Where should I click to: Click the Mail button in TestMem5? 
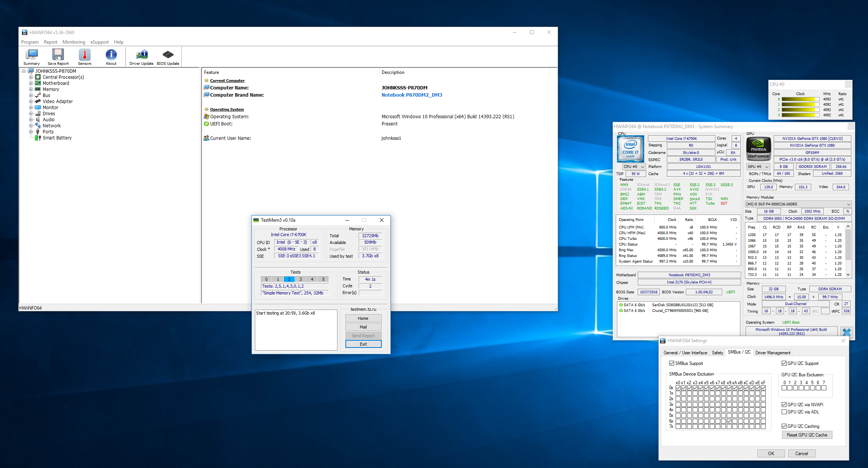tap(363, 327)
